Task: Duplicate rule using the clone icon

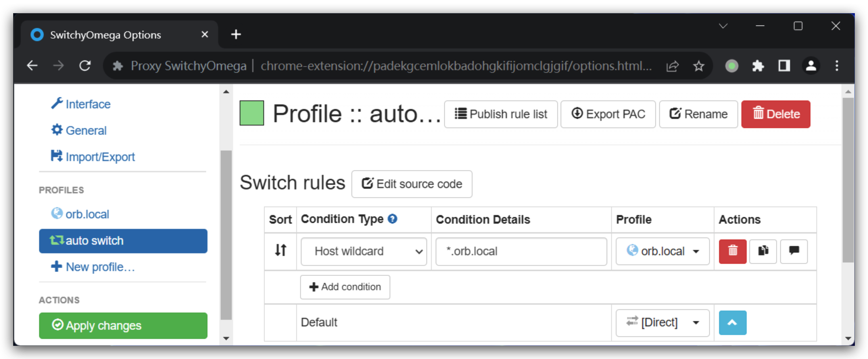Action: click(763, 251)
